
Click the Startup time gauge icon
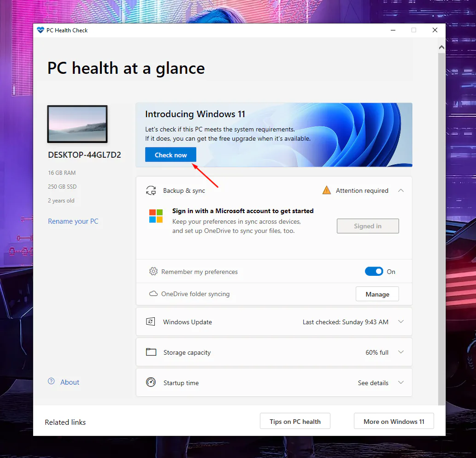(x=151, y=382)
